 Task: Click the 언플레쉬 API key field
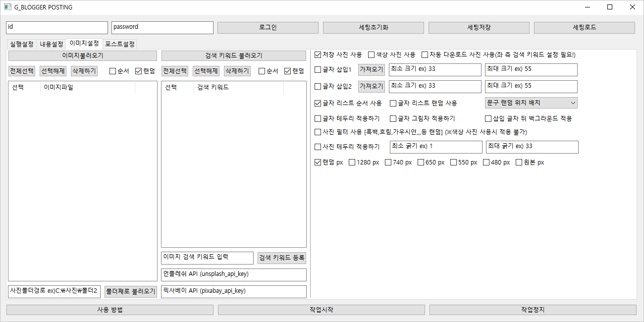233,274
